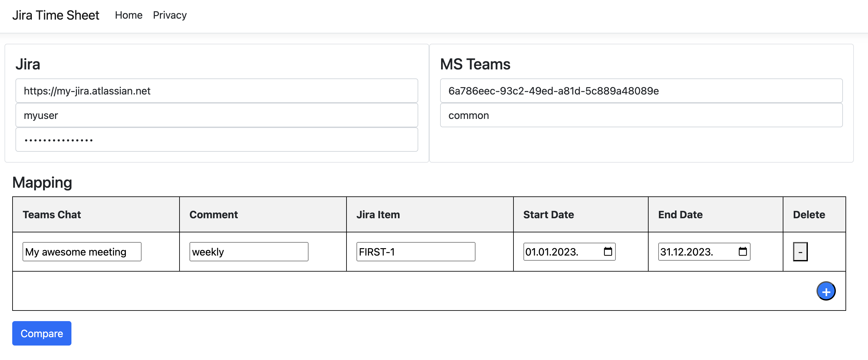Click the Mapping heading

[x=42, y=183]
